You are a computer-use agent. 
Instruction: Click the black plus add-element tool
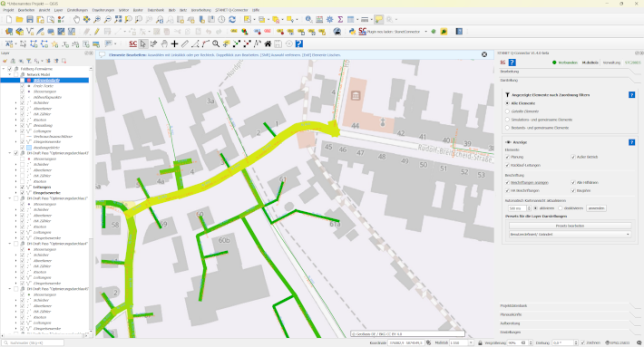pos(174,43)
